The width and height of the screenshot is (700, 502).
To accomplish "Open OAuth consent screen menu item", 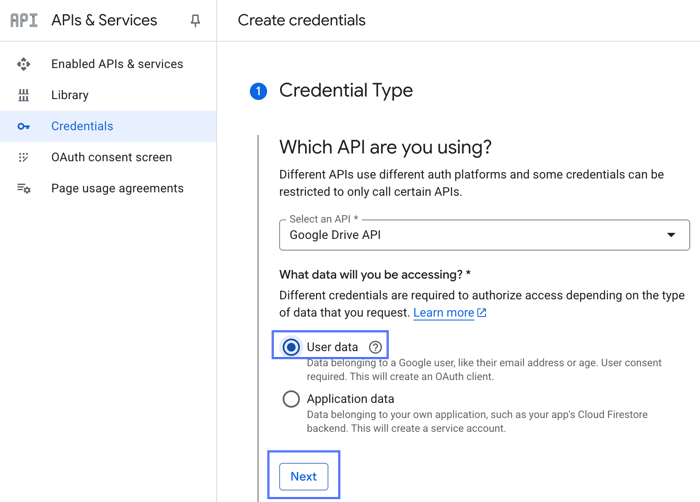I will [108, 157].
